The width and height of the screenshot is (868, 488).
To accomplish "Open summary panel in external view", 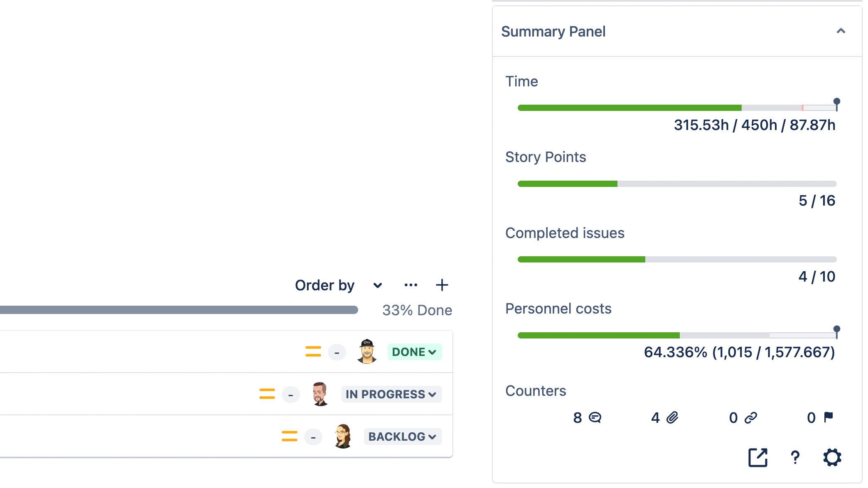I will coord(757,457).
